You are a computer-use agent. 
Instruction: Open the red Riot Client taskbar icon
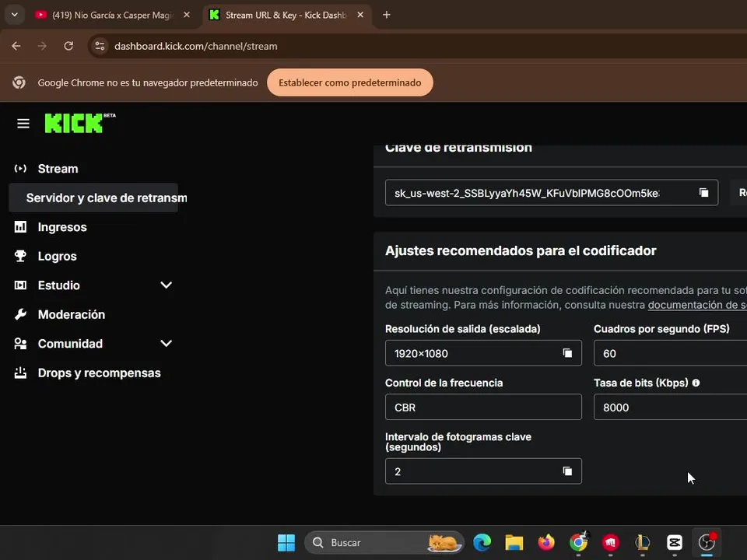610,542
